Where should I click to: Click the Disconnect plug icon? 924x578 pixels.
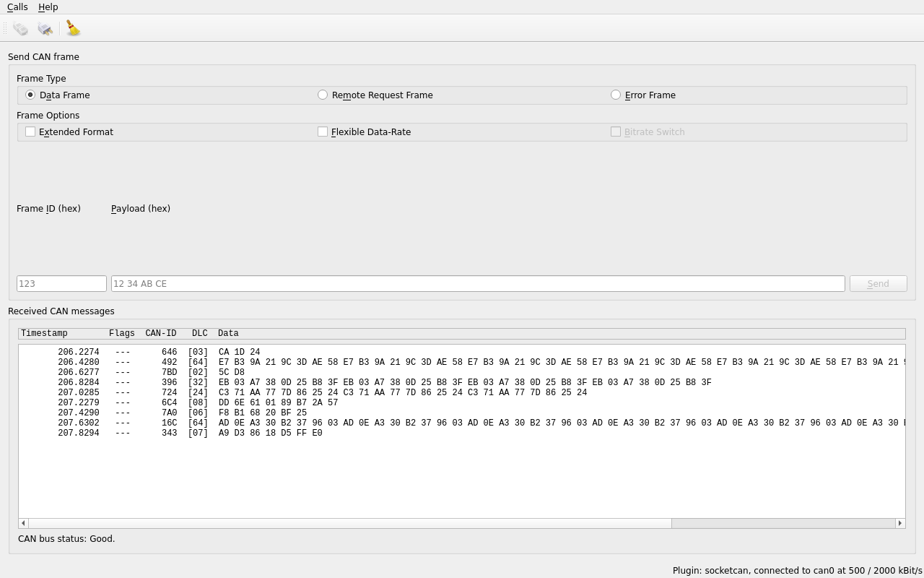45,29
